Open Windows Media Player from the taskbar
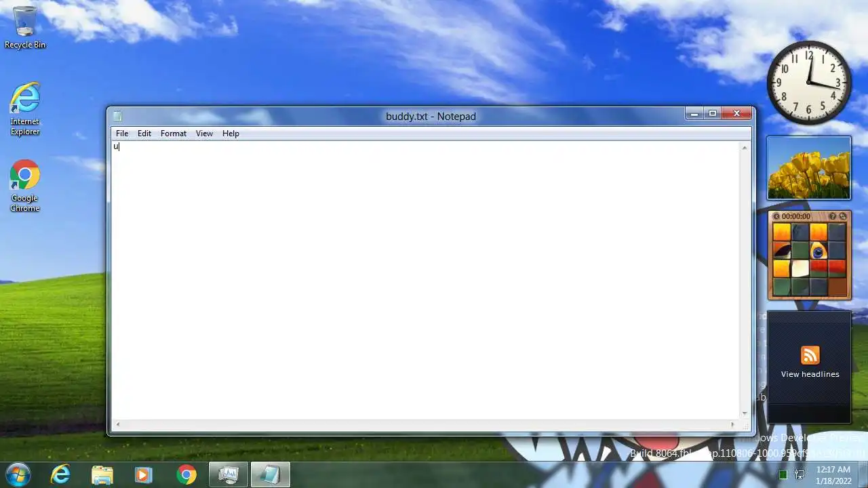This screenshot has width=868, height=488. coord(143,475)
